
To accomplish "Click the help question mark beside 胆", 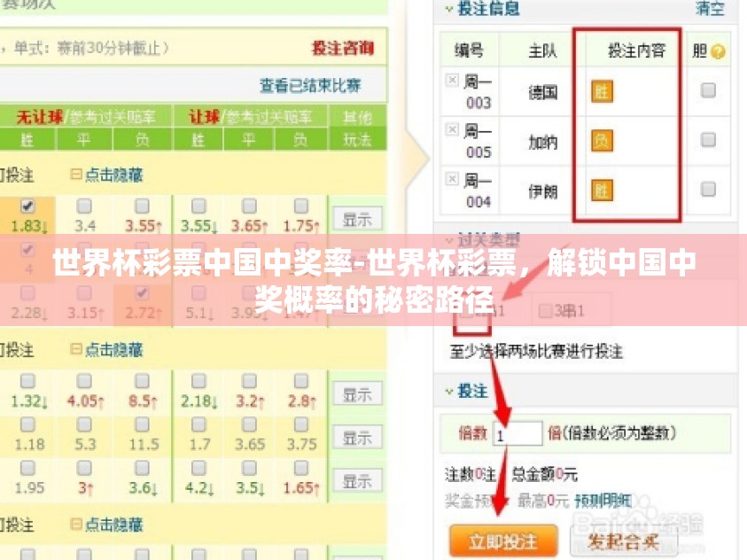I will tap(718, 51).
